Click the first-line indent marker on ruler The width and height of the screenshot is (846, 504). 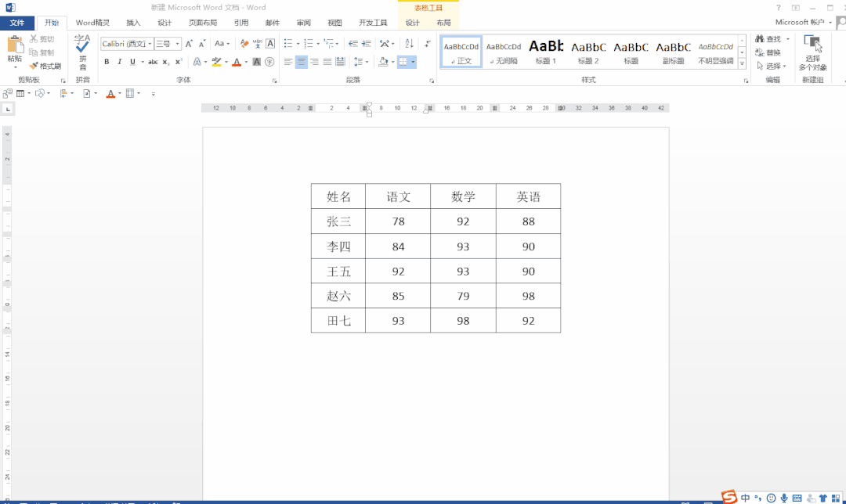(x=369, y=105)
